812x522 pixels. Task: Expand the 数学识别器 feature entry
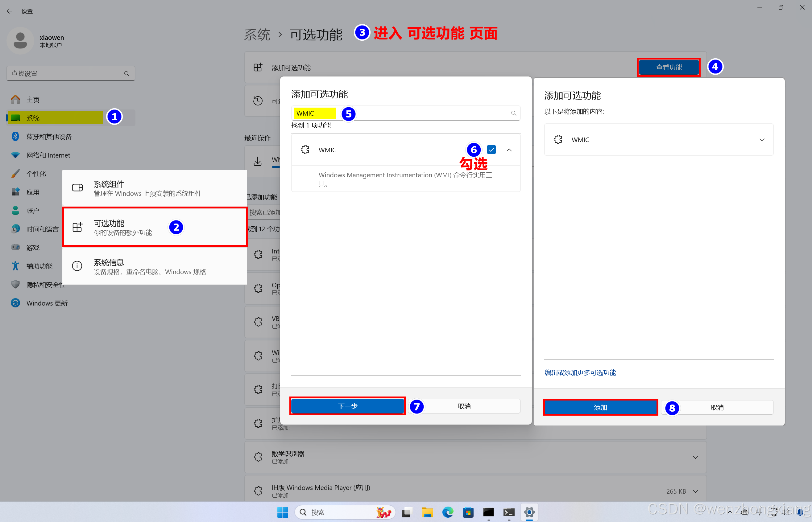[x=695, y=457]
